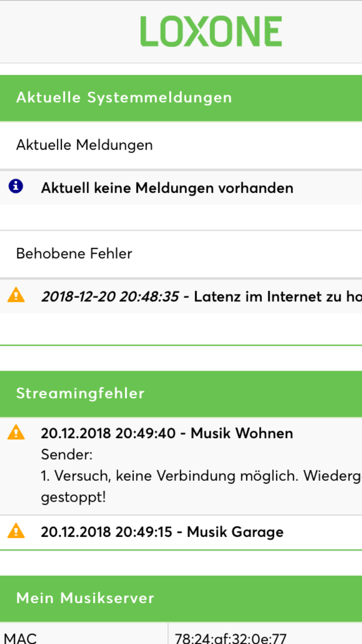362x644 pixels.
Task: Expand the Musik Garage streaming error
Action: pyautogui.click(x=162, y=532)
